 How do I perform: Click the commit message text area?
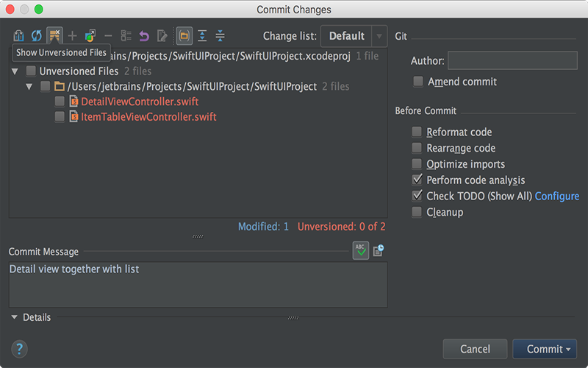click(198, 285)
